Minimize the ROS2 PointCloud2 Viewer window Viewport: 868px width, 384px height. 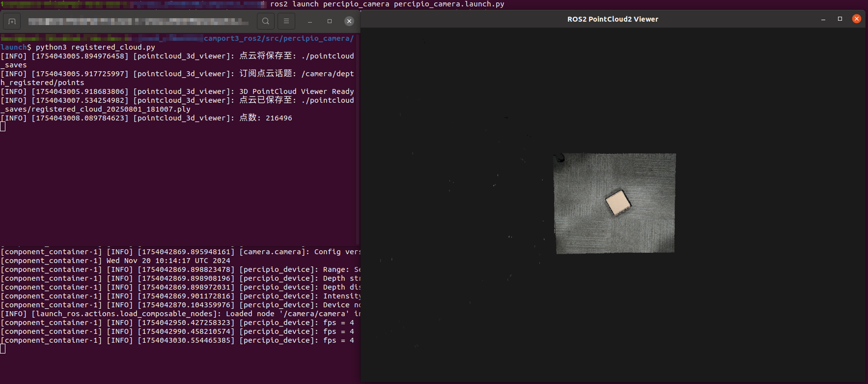point(823,19)
